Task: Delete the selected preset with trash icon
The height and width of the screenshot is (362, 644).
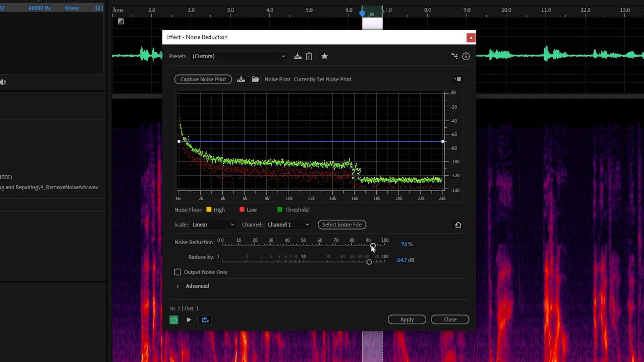Action: [309, 56]
